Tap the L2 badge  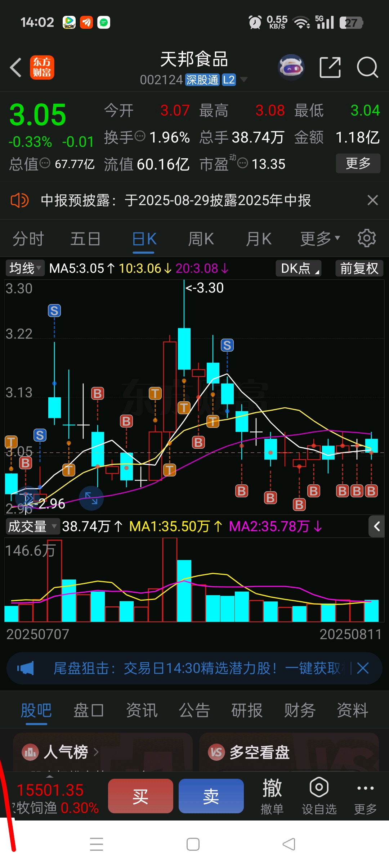click(229, 80)
